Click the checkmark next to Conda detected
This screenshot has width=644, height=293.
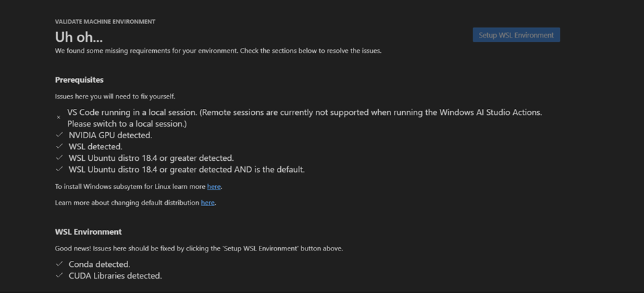point(60,264)
